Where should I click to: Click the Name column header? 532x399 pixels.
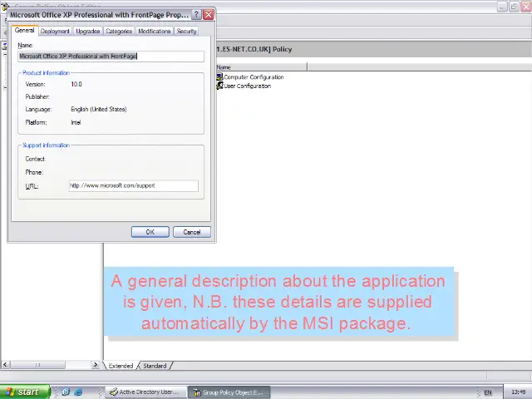(261, 67)
